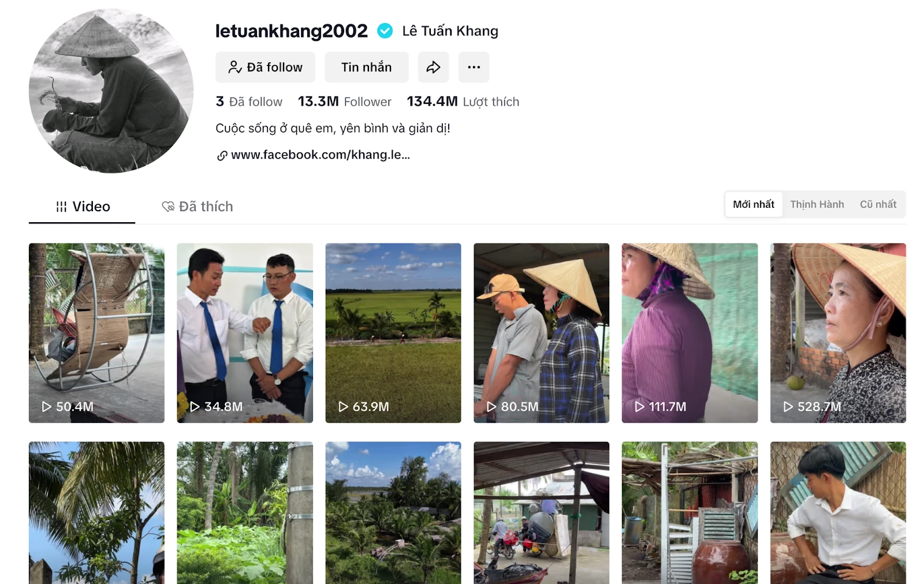Viewport: 924px width, 584px height.
Task: Open the www.facebook.com/khang.le link
Action: tap(321, 155)
